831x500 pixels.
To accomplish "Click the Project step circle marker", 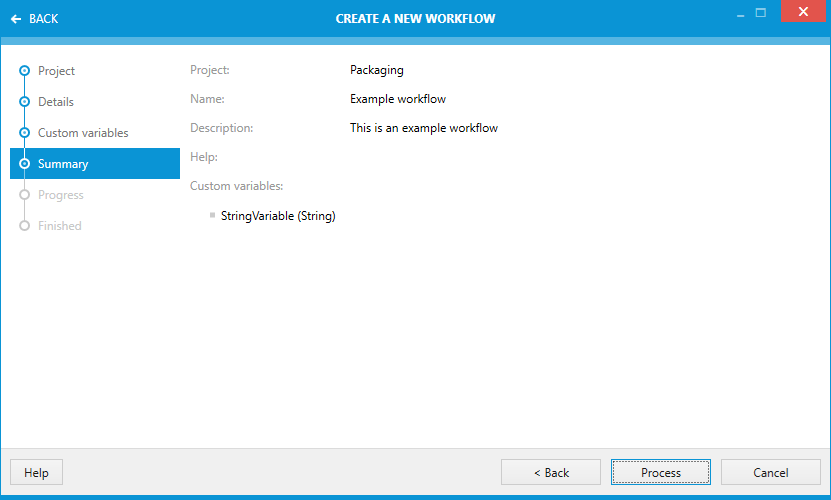I will tap(24, 71).
